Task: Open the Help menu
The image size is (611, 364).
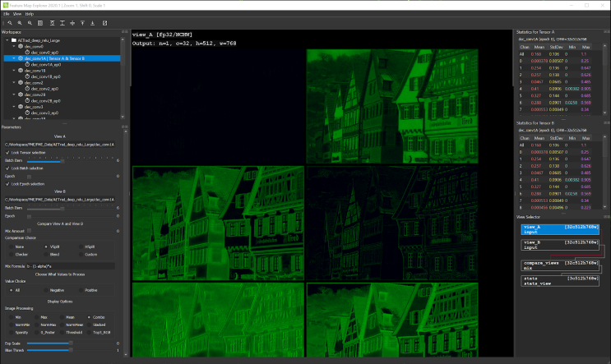Action: pyautogui.click(x=30, y=14)
